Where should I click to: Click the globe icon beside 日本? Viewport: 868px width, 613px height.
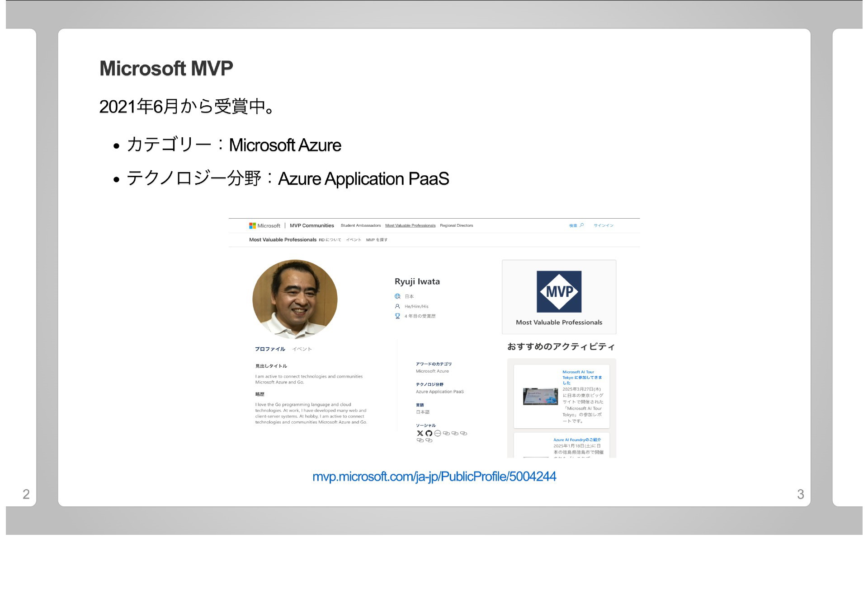pyautogui.click(x=397, y=296)
